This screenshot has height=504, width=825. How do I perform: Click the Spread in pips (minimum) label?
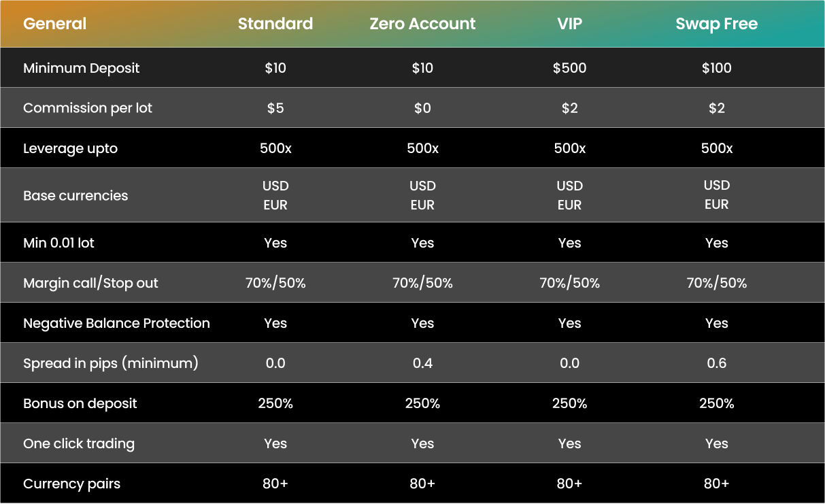coord(111,363)
